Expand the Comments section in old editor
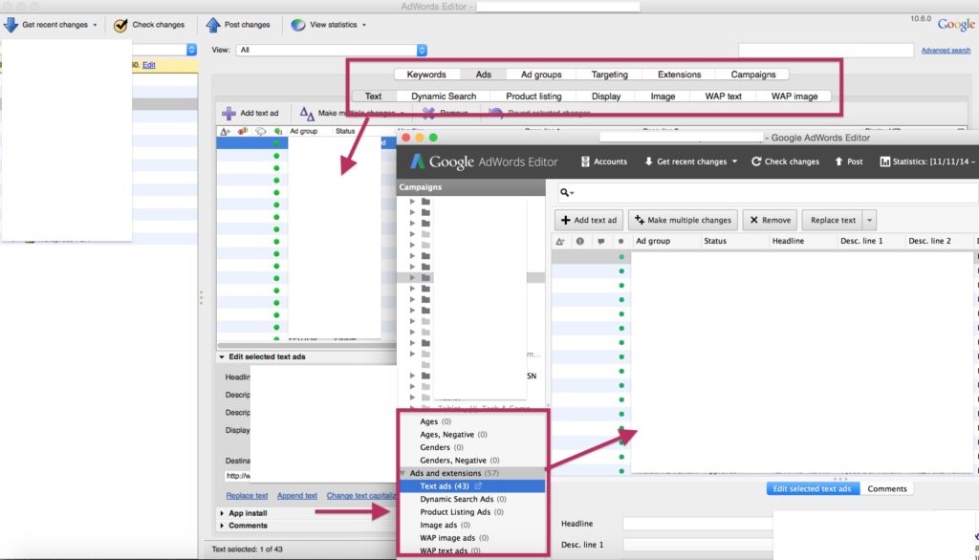Screen dimensions: 979x560 [x=222, y=526]
